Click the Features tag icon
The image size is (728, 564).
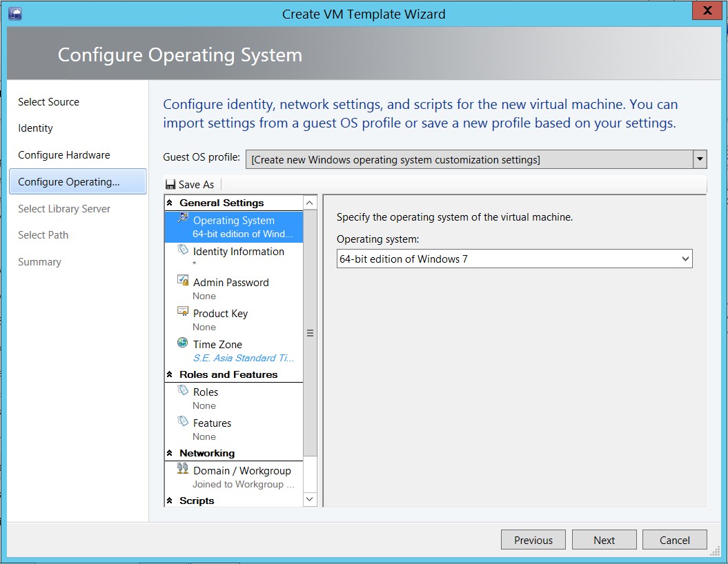(183, 421)
